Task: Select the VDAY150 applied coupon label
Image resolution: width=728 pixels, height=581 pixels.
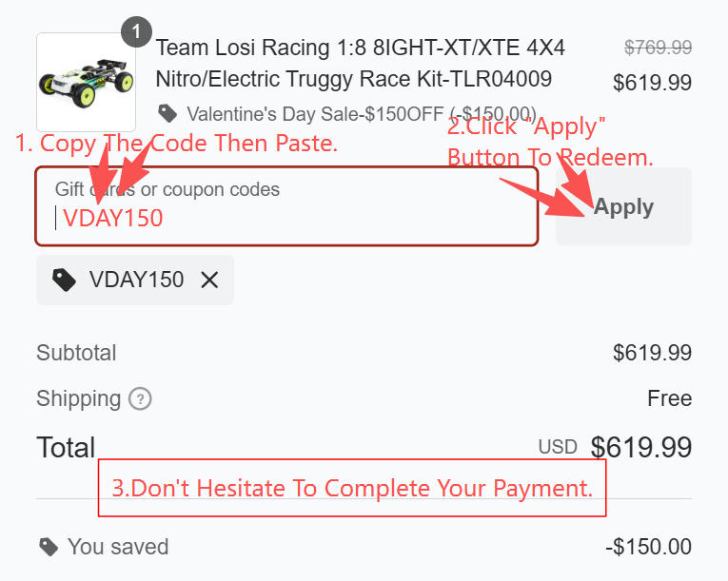Action: tap(136, 280)
